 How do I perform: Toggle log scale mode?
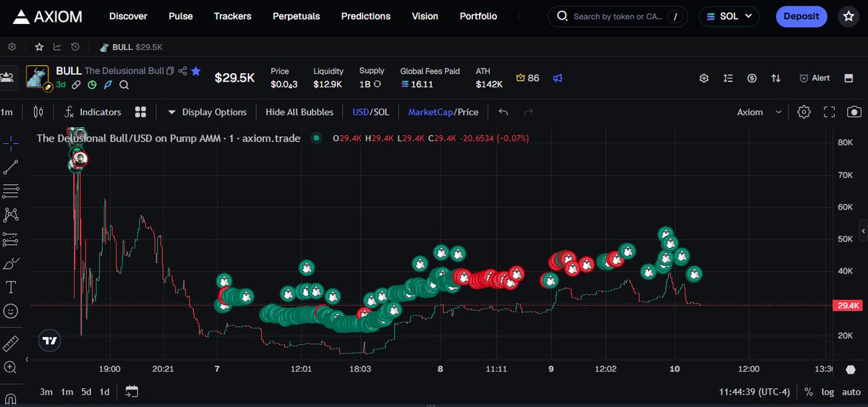[827, 392]
